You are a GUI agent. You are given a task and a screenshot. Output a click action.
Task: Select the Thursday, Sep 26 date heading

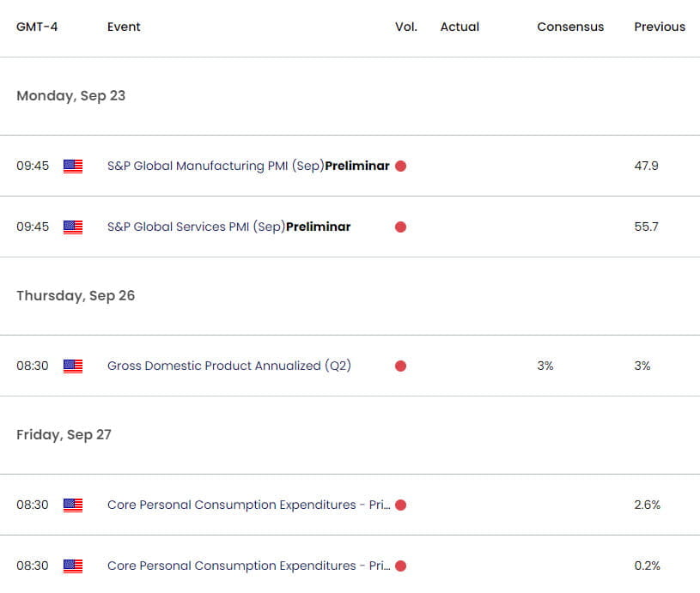click(x=76, y=296)
